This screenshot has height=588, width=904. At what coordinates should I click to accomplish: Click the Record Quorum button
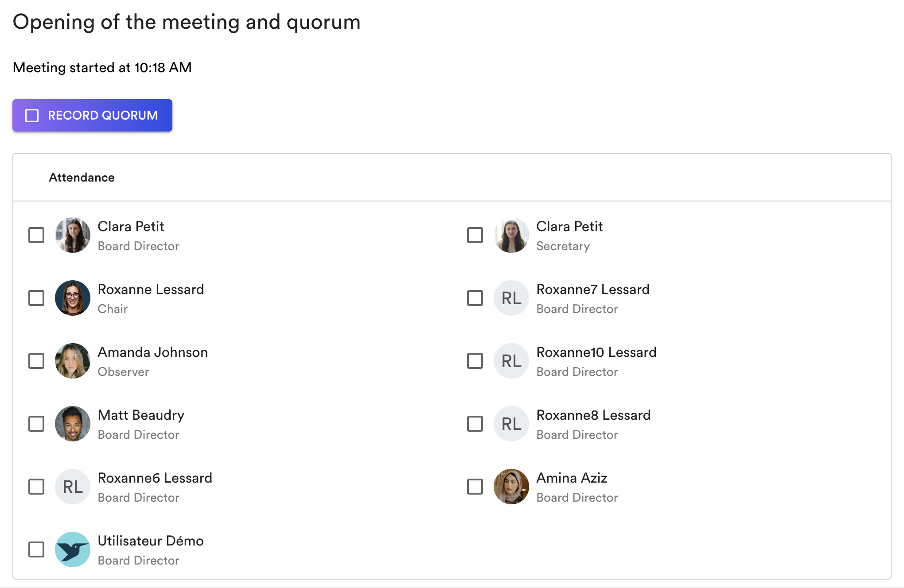coord(92,116)
